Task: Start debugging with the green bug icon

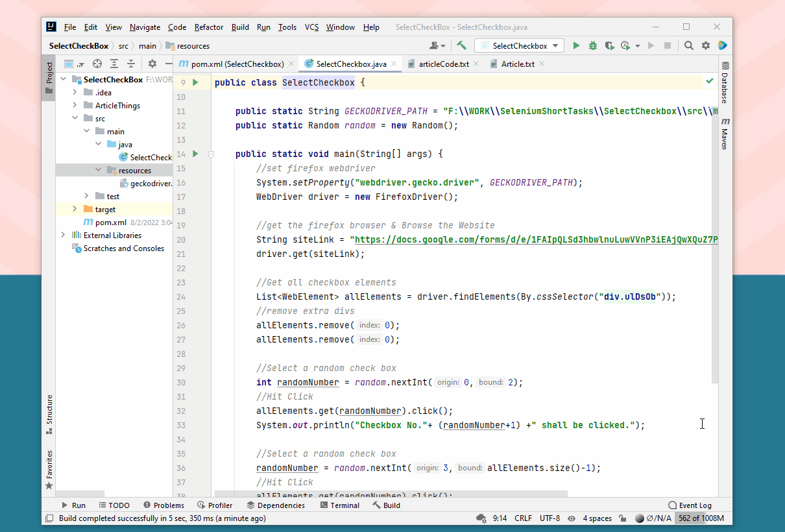Action: 593,46
